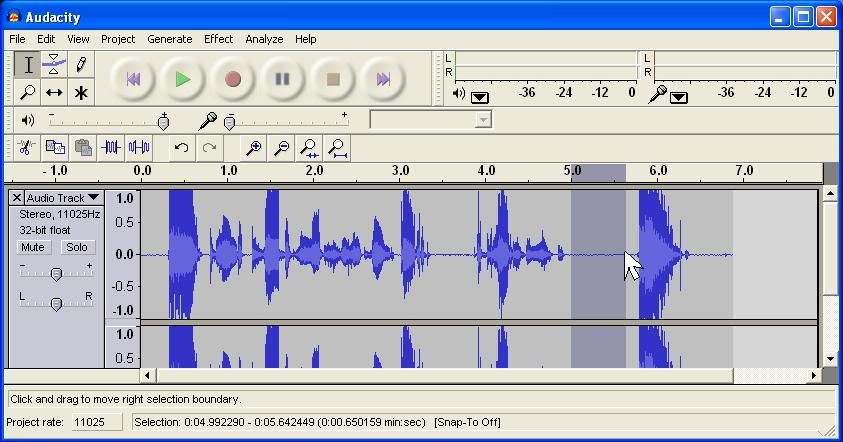
Task: Click Fit project in window icon
Action: coord(338,147)
